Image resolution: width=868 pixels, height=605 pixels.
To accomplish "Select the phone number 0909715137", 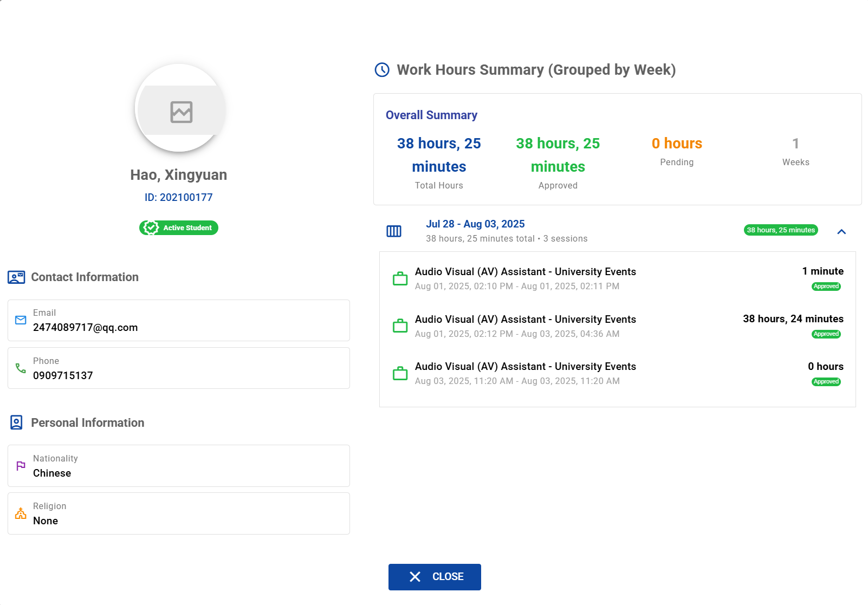I will [x=63, y=376].
